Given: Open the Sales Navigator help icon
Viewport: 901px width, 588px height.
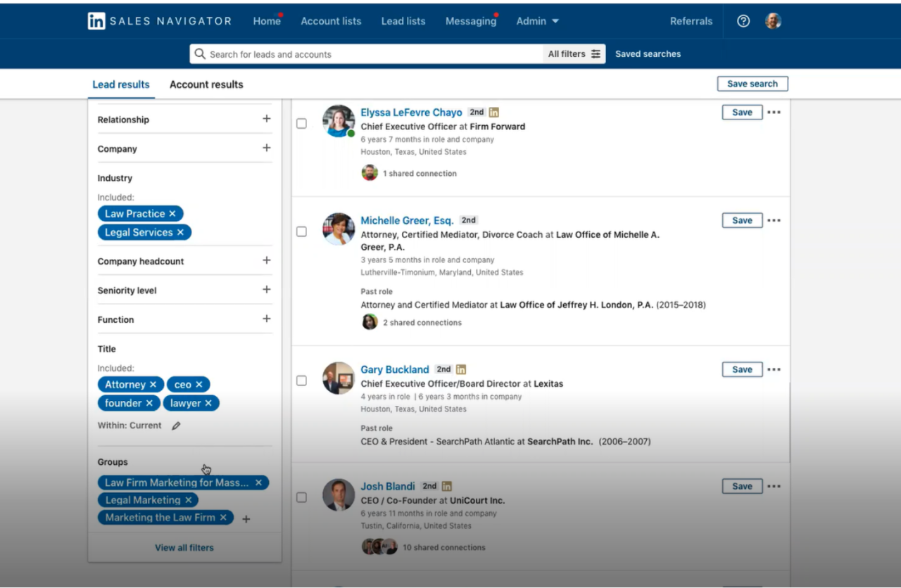Looking at the screenshot, I should (743, 21).
